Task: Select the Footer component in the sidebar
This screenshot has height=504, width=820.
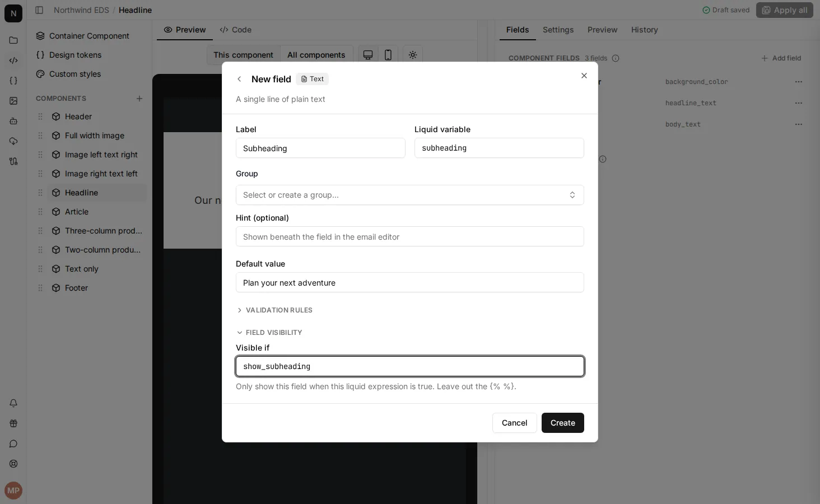Action: coord(97,288)
